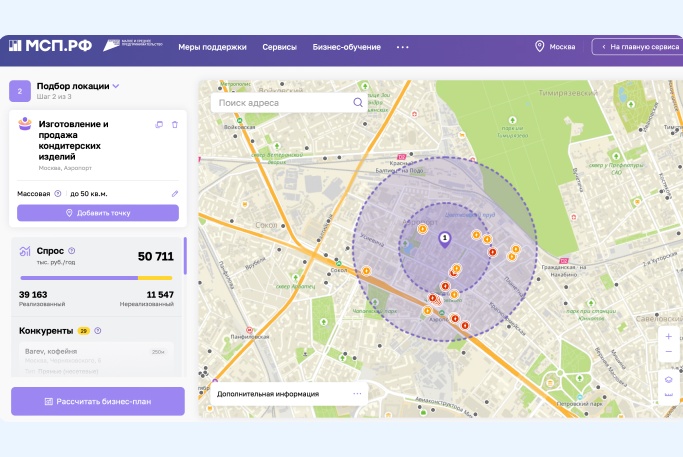Click the purple location pin numbered 1

click(446, 239)
